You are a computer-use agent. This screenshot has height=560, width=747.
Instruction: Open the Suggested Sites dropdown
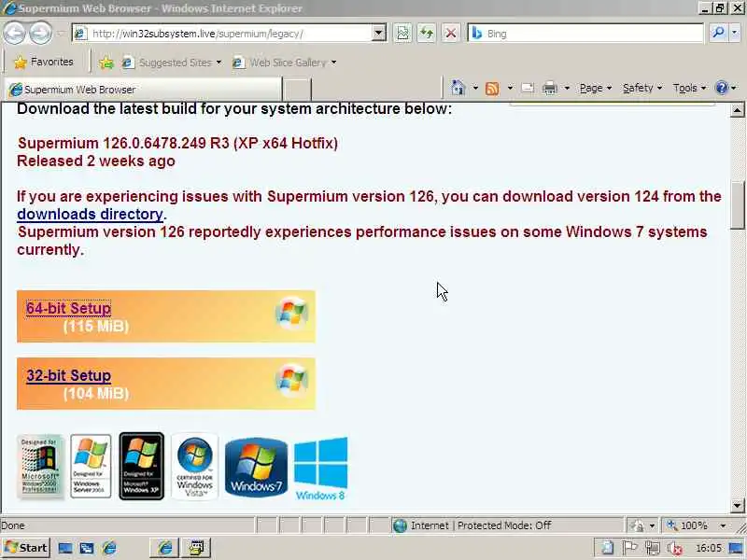pyautogui.click(x=218, y=63)
